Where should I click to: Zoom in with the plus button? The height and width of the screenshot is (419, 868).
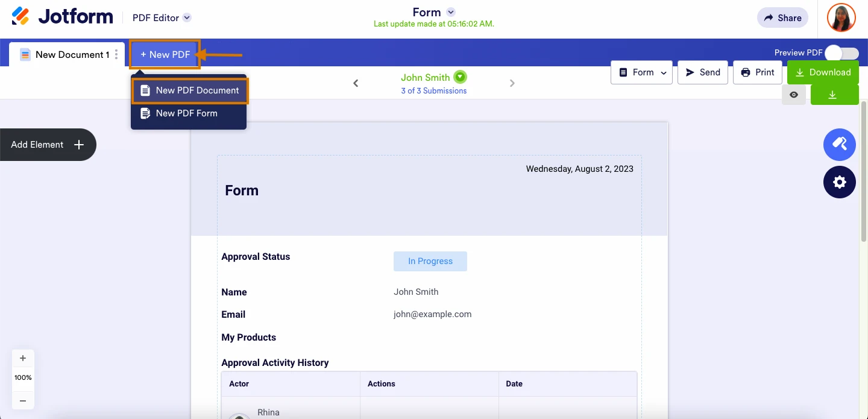tap(23, 358)
